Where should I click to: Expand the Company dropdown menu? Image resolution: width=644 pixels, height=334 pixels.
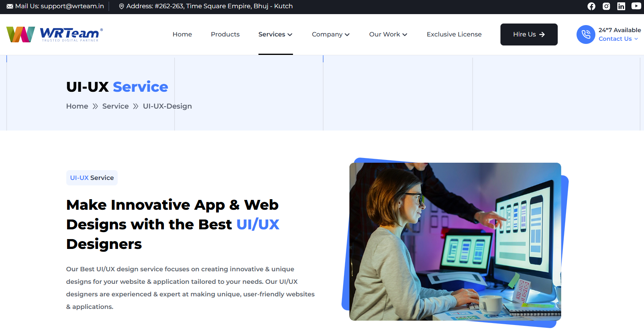(x=331, y=34)
